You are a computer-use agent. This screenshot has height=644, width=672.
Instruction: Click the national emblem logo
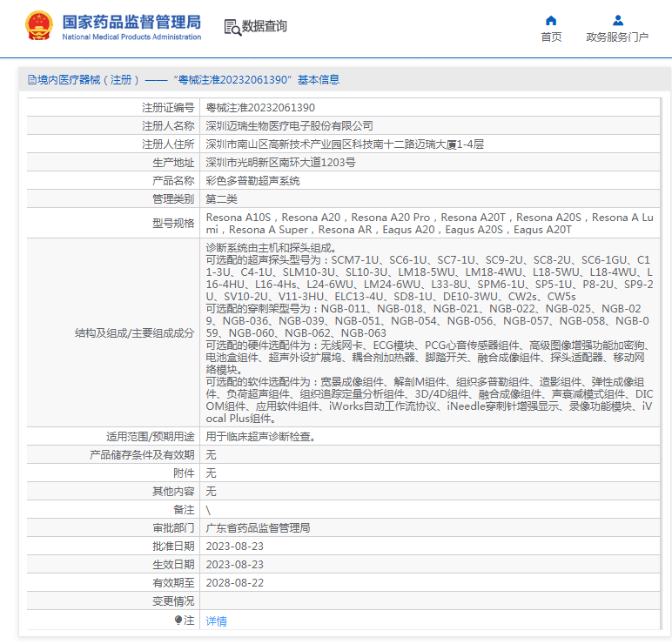pos(39,26)
